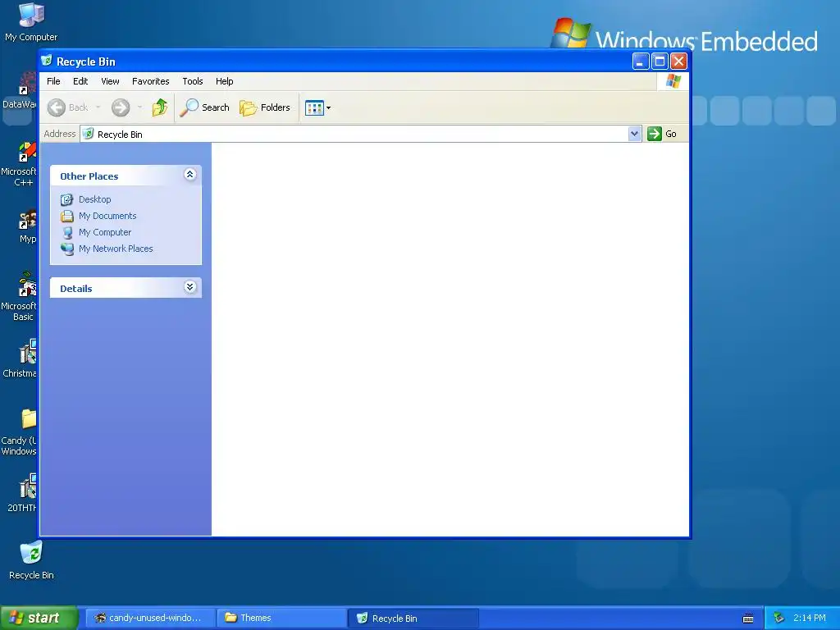Click the Go button
840x630 pixels.
click(662, 134)
